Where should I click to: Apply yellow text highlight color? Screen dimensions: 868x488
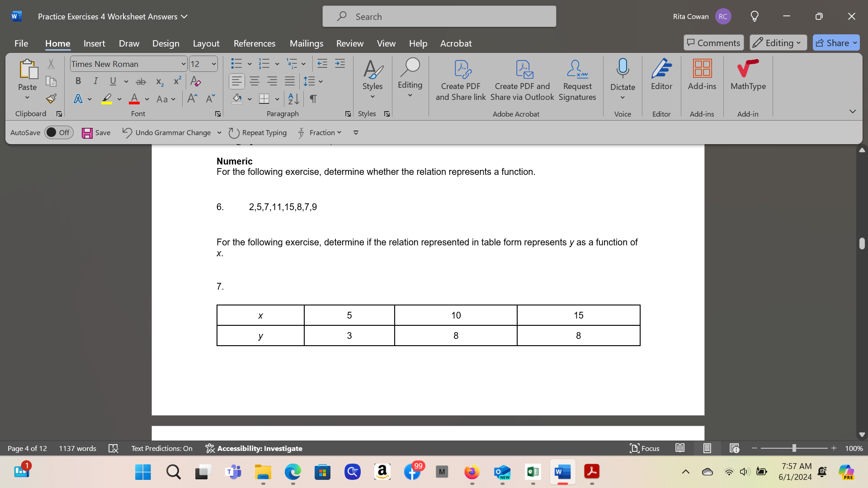[x=107, y=99]
